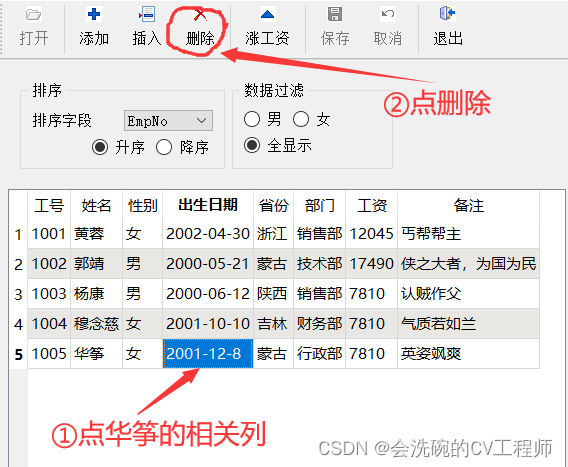568x467 pixels.
Task: Click the remark cell 丐帮帮主
Action: tap(468, 234)
